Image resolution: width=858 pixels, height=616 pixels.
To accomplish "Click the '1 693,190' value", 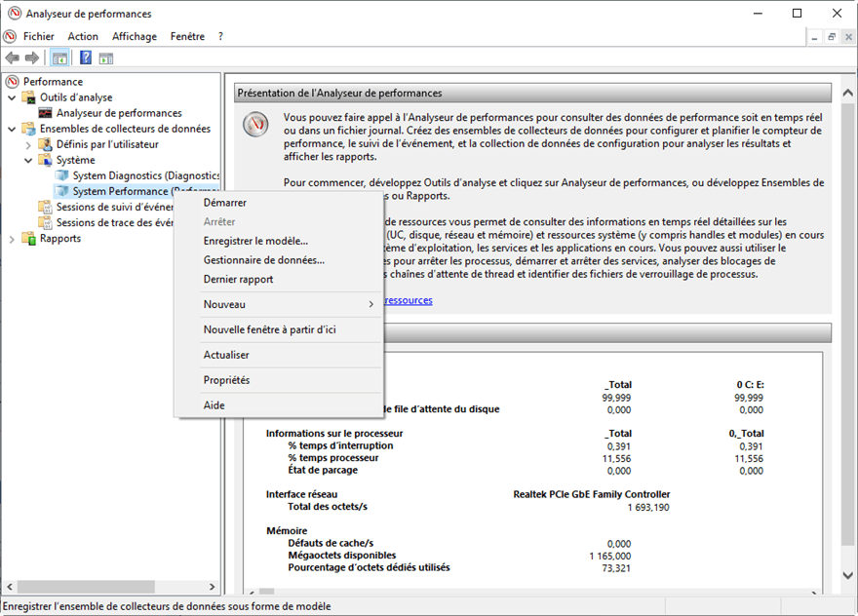I will (x=648, y=507).
